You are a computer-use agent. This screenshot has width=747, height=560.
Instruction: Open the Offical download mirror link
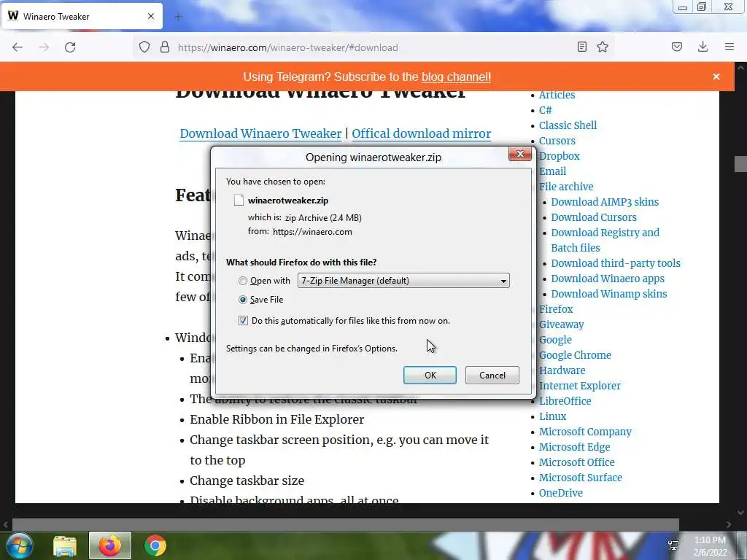click(x=422, y=133)
